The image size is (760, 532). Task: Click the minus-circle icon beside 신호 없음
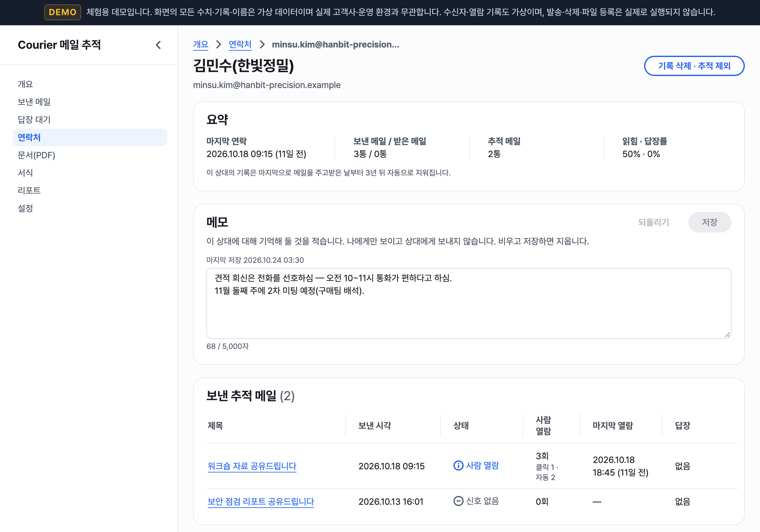click(x=458, y=501)
